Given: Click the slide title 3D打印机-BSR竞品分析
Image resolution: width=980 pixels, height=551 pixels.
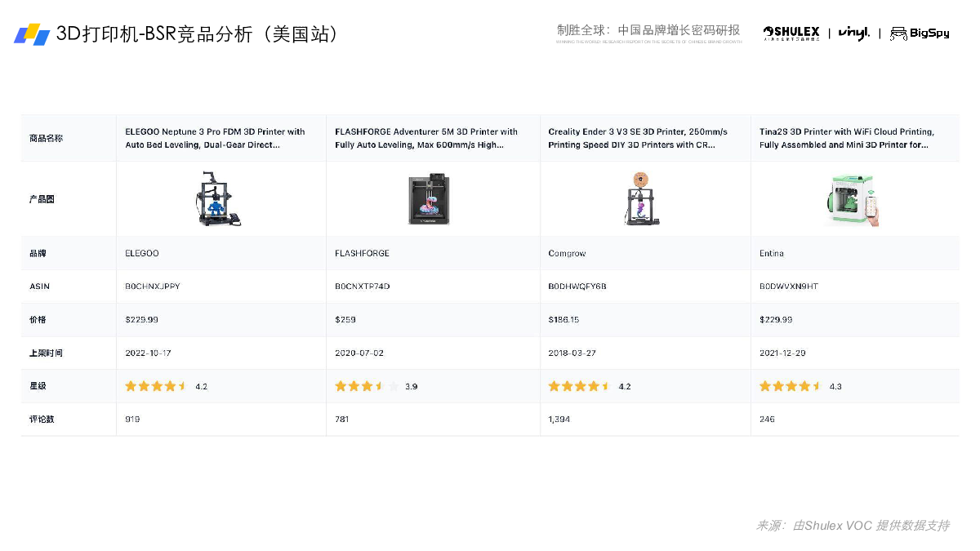Looking at the screenshot, I should click(198, 34).
